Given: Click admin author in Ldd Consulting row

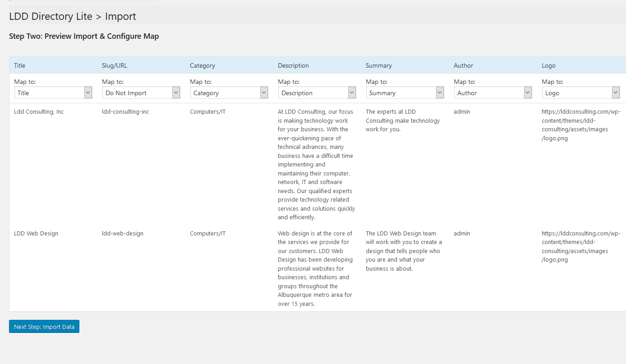Looking at the screenshot, I should (x=462, y=111).
